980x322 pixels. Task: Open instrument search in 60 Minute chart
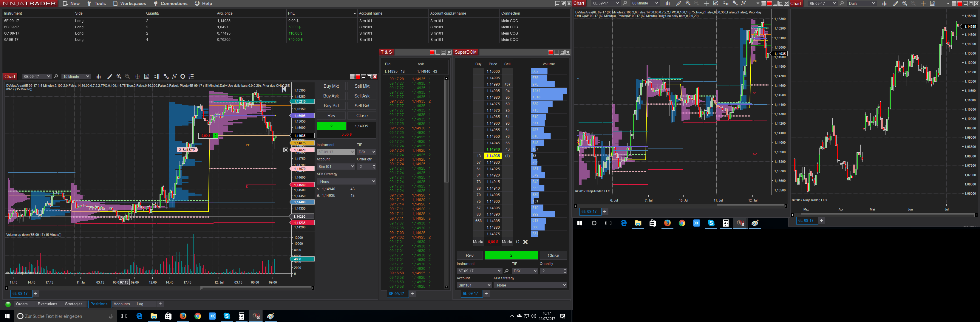pos(625,3)
